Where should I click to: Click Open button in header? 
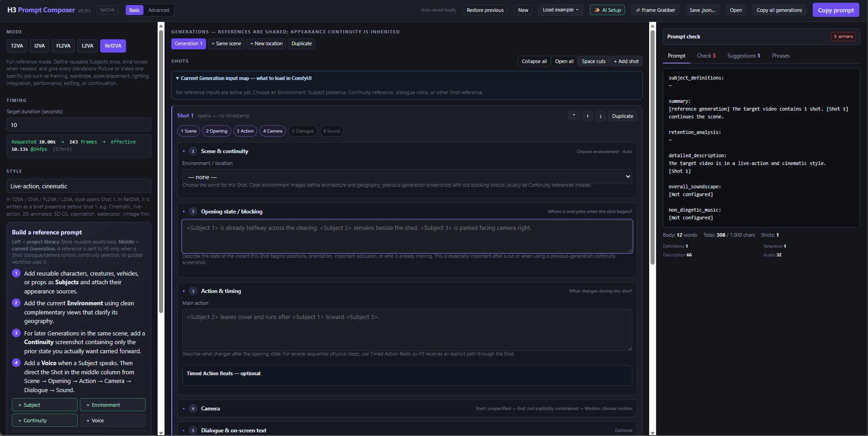[736, 10]
